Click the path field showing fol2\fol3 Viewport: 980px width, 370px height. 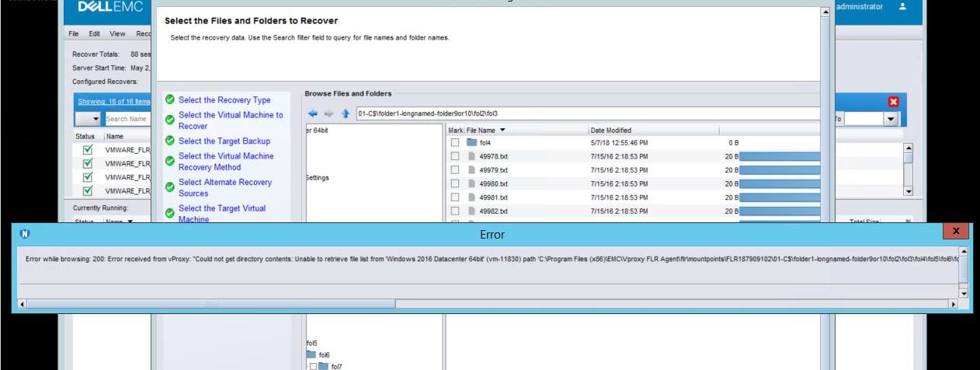[588, 113]
